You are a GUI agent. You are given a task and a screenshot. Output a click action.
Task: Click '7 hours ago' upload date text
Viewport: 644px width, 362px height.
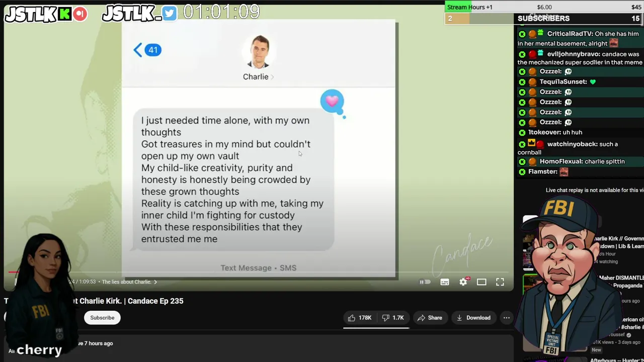pyautogui.click(x=99, y=343)
